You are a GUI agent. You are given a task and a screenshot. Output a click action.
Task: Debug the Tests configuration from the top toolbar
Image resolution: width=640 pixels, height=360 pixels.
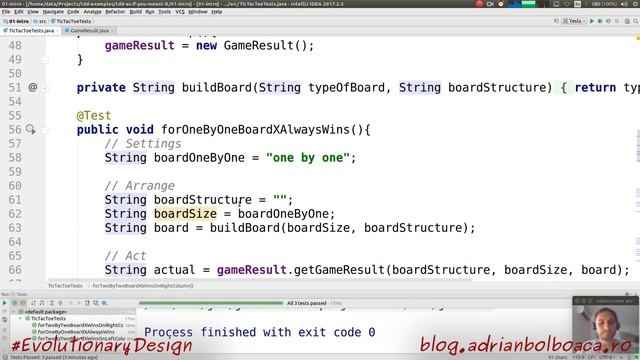click(600, 21)
